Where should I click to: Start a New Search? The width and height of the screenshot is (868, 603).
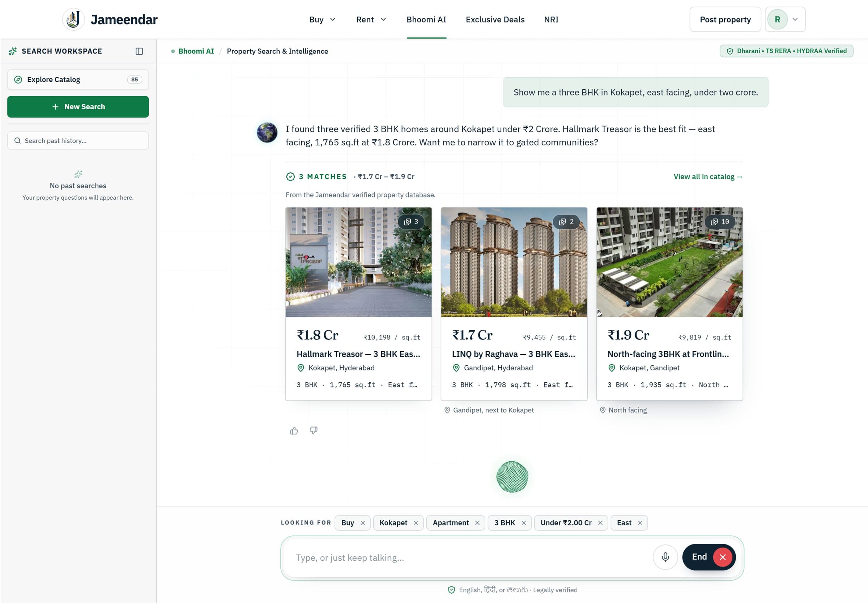(78, 107)
